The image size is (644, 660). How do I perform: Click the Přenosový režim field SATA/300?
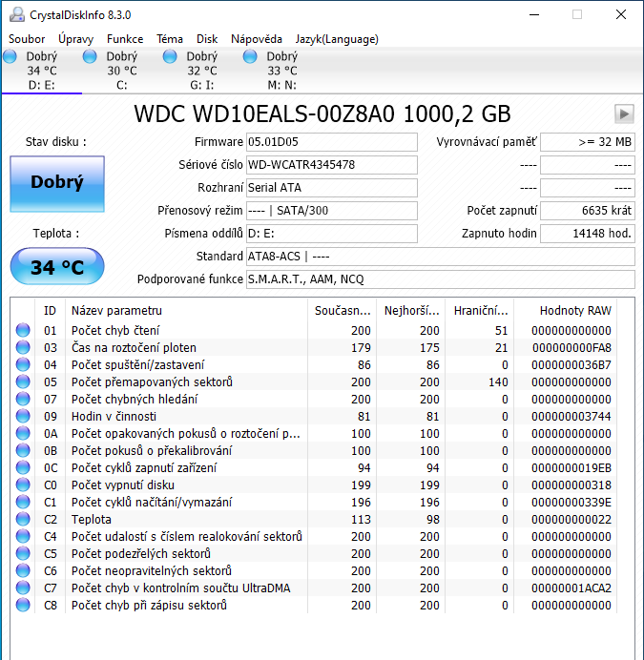point(332,211)
